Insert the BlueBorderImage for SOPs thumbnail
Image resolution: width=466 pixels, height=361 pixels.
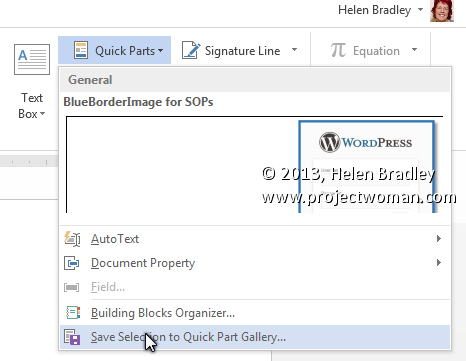tap(255, 164)
